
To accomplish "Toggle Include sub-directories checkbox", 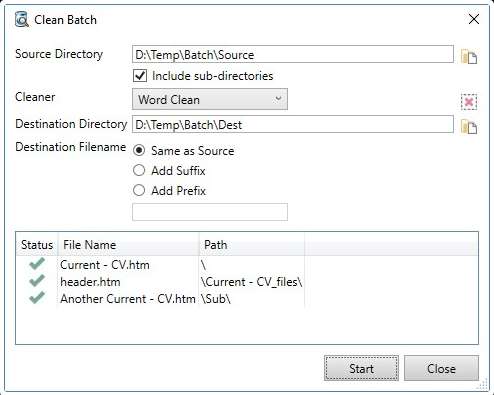I will (x=140, y=76).
